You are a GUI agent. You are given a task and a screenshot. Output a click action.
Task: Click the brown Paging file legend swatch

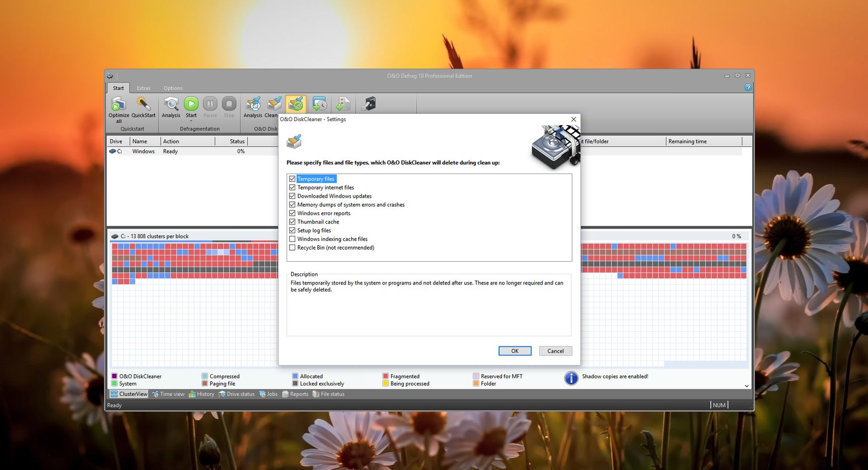[x=205, y=383]
